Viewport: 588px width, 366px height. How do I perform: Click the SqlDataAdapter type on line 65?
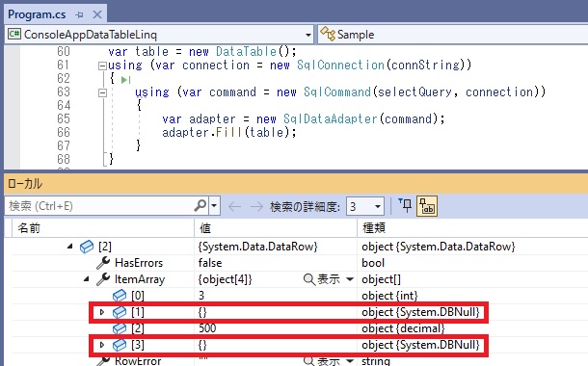click(330, 118)
